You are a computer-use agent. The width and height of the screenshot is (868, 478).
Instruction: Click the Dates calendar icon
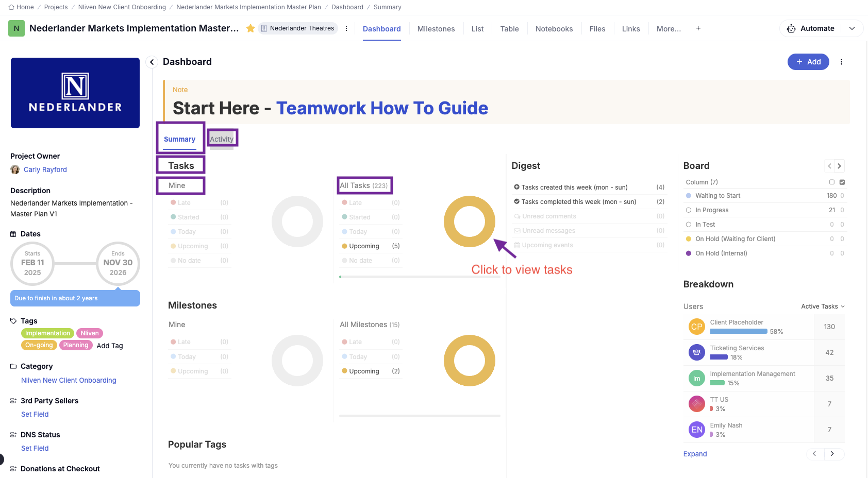click(x=13, y=234)
